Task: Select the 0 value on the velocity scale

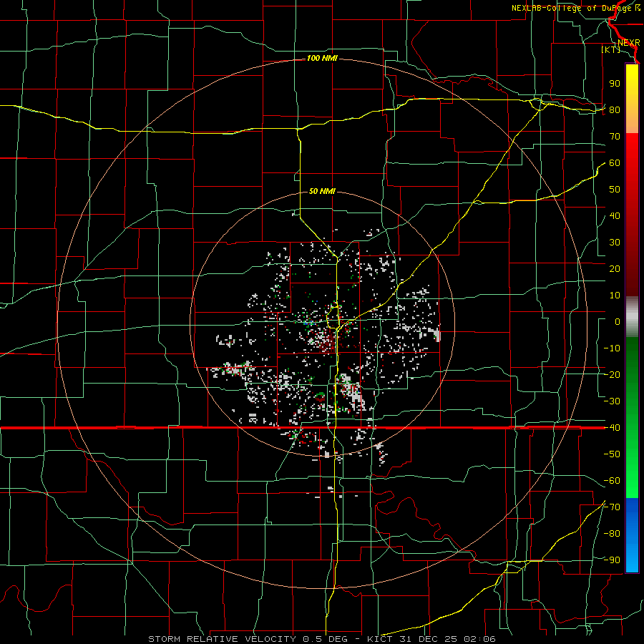Action: pyautogui.click(x=618, y=321)
